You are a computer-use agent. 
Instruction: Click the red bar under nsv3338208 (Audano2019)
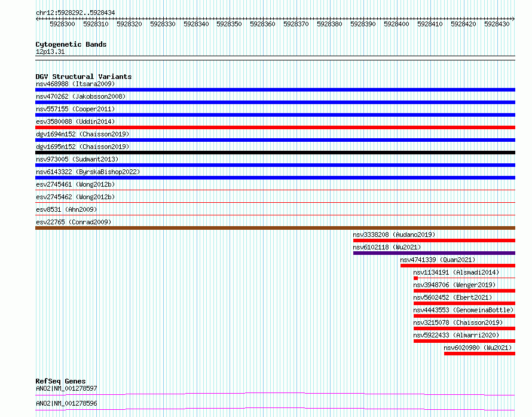coord(435,241)
